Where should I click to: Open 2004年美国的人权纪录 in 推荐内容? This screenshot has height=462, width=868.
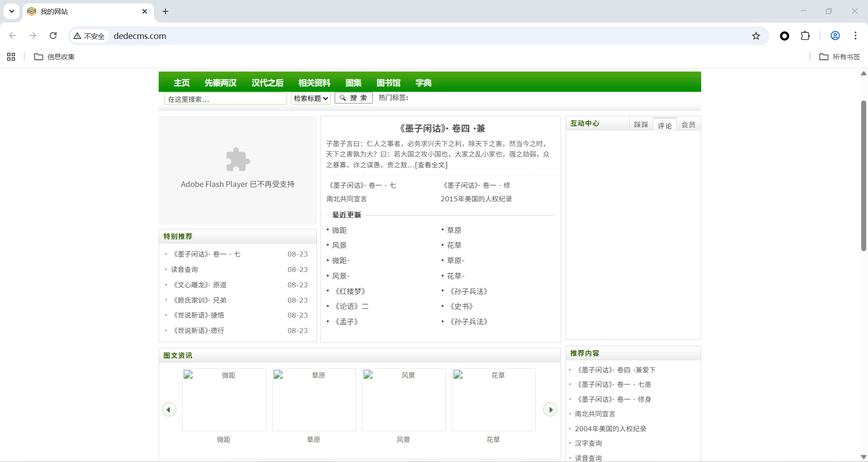pos(611,429)
